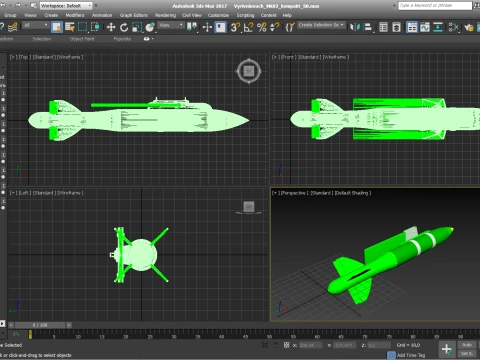Open the Scene Explorer from toolbar
The height and width of the screenshot is (360, 480).
[384, 27]
